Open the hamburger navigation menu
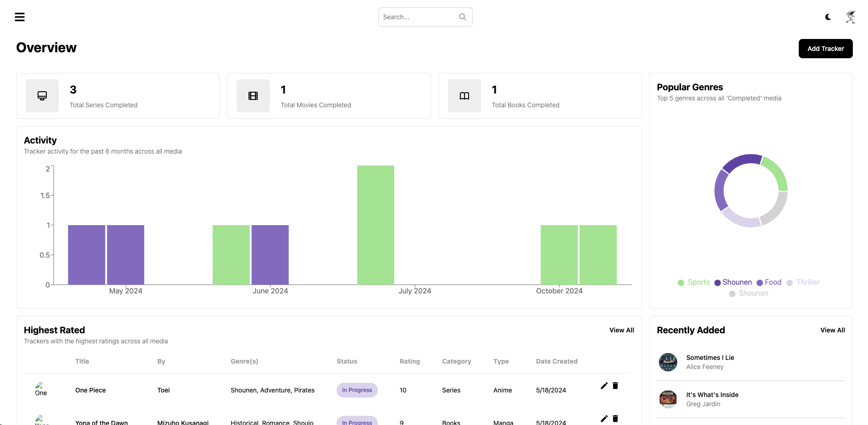868x425 pixels. (x=20, y=17)
